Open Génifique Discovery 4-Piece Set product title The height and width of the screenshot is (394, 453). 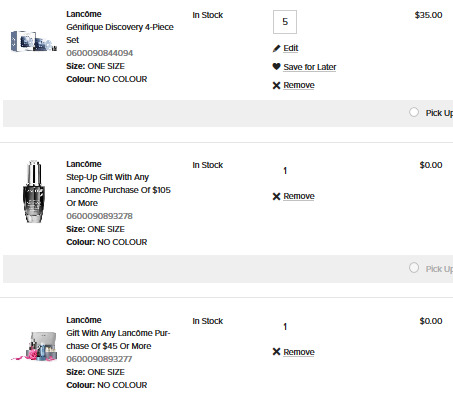tap(120, 33)
